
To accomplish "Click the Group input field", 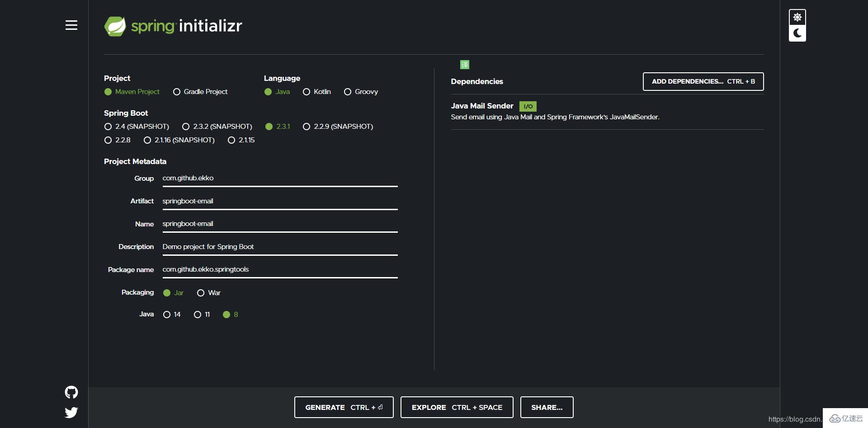I will pos(280,179).
